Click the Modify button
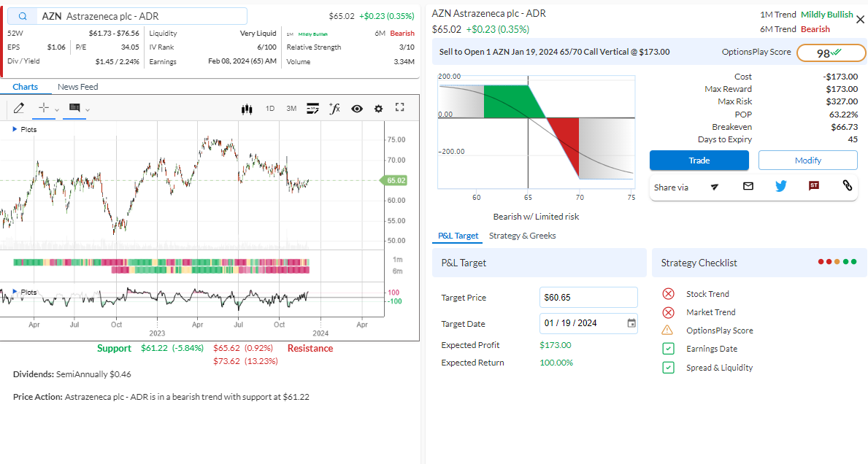Image resolution: width=868 pixels, height=464 pixels. point(807,161)
